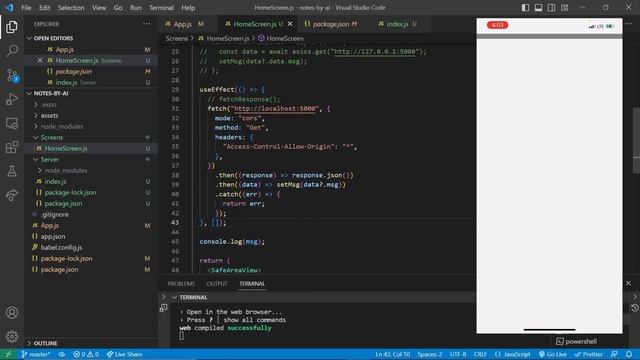
Task: Collapse the Screens folder
Action: (36, 138)
